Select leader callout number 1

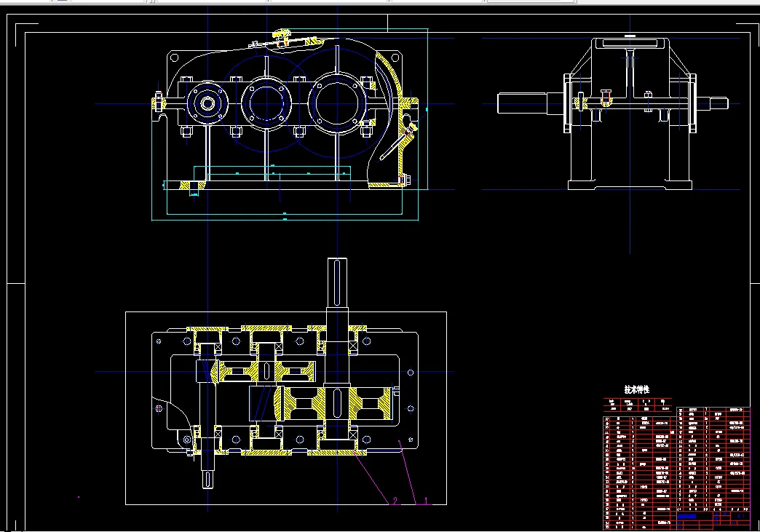click(426, 501)
